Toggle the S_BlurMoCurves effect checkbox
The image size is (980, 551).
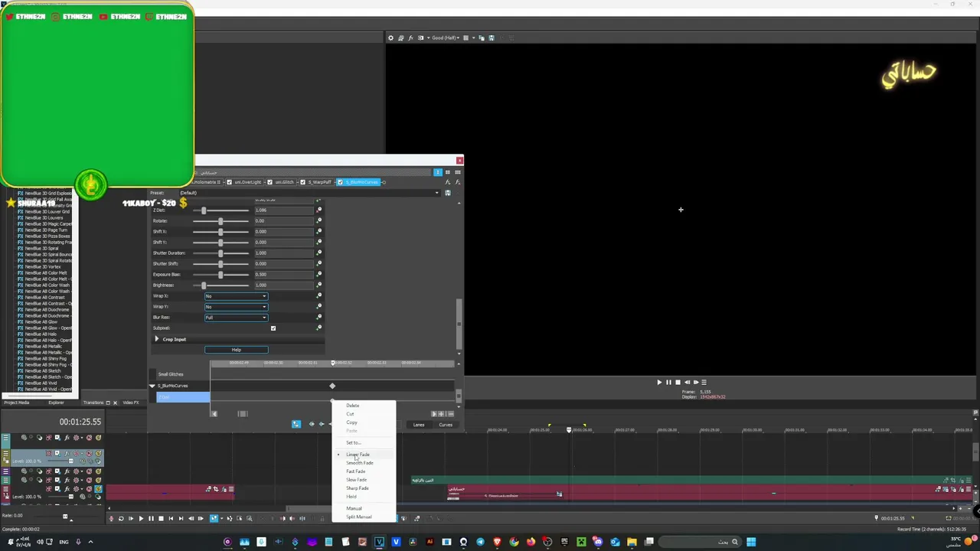pos(341,182)
